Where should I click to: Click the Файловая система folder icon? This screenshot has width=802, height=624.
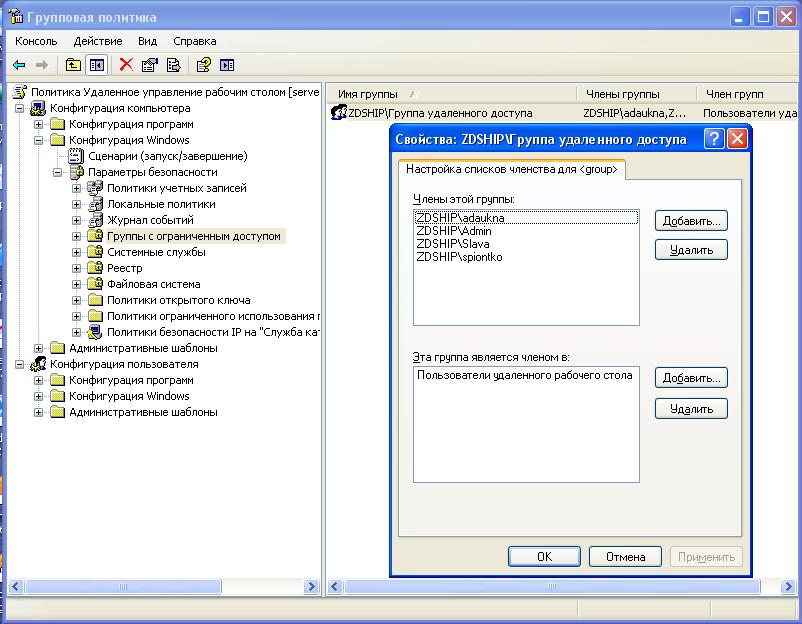coord(95,284)
